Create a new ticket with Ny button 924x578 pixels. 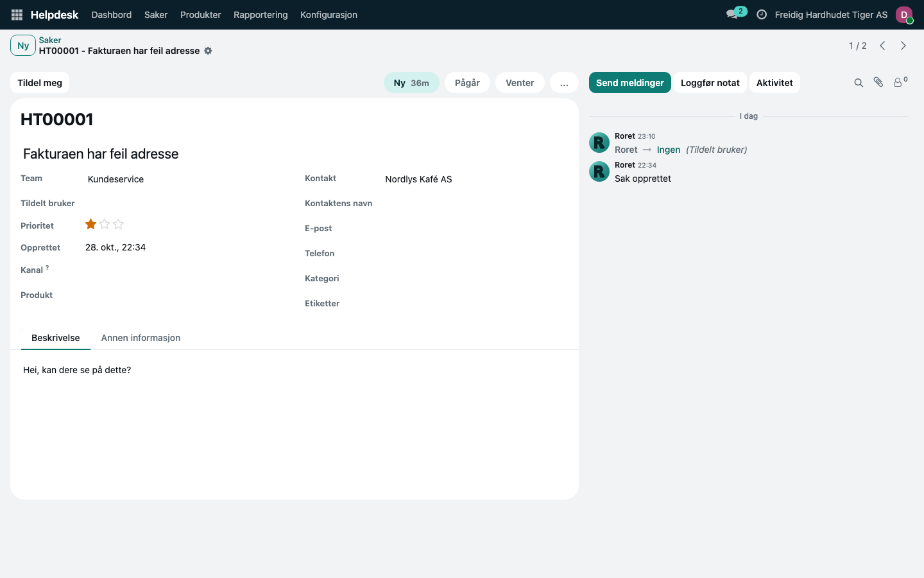click(23, 46)
